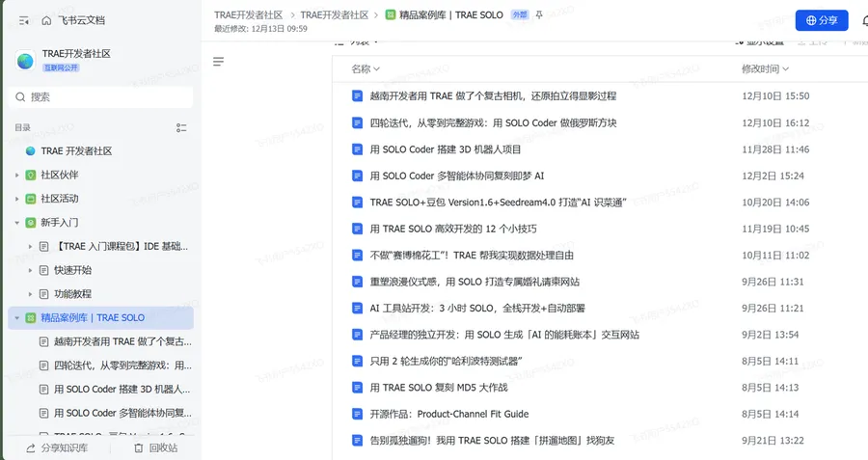Collapse the 精品案例库 | TRAE SOLO node arrow
The height and width of the screenshot is (460, 868).
pyautogui.click(x=16, y=317)
